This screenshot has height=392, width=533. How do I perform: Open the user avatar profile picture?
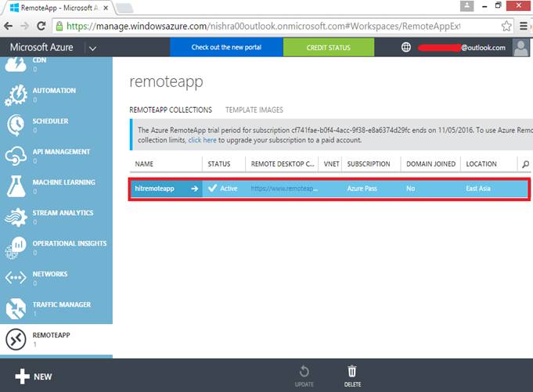[520, 47]
